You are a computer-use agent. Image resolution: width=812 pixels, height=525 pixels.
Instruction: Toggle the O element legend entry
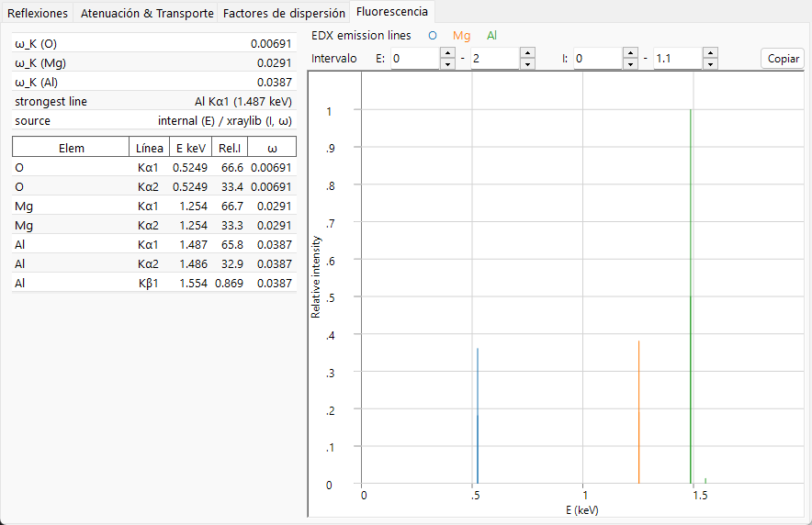(x=433, y=36)
